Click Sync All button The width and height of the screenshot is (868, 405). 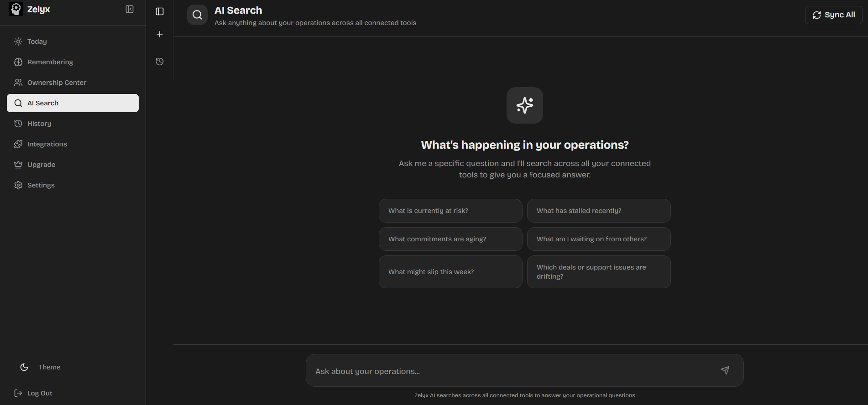pos(833,15)
